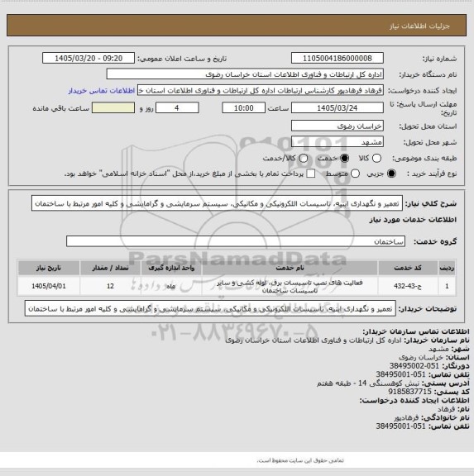Open the buyer contact information link
This screenshot has width=474, height=476.
tap(102, 90)
